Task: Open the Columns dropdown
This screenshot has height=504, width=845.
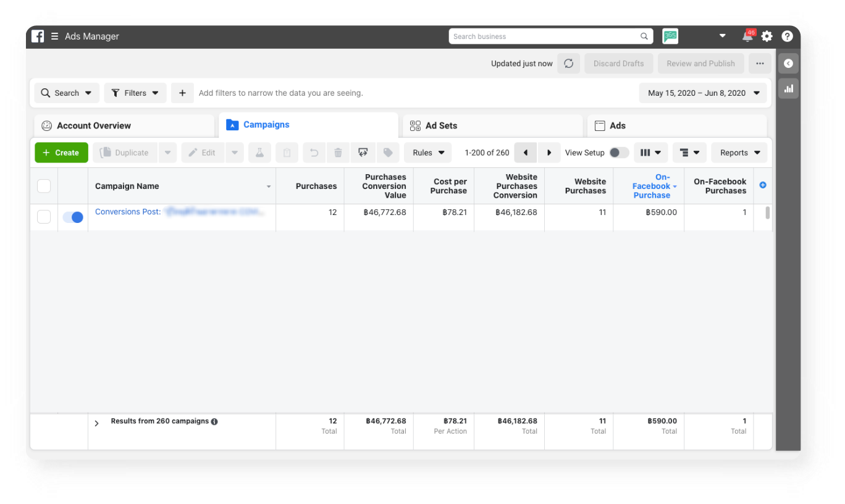Action: click(x=650, y=153)
